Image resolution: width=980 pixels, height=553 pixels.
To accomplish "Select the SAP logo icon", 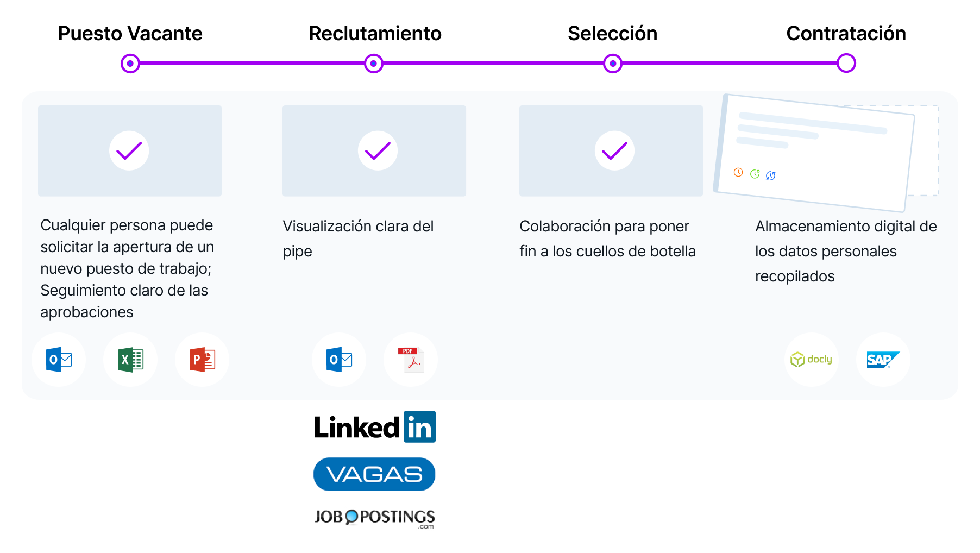I will coord(883,360).
